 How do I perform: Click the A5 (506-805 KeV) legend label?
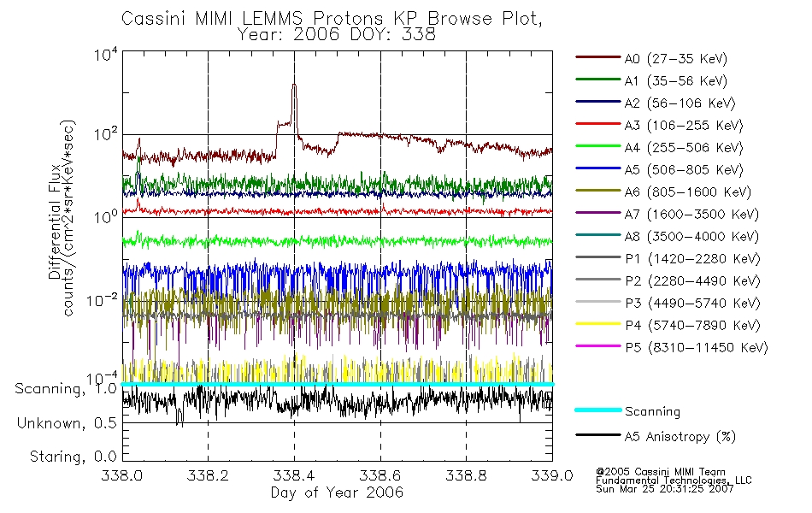click(x=684, y=170)
